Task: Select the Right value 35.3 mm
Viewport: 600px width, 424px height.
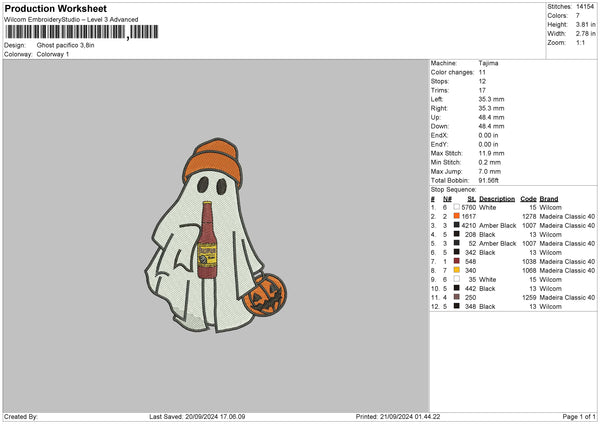Action: pyautogui.click(x=491, y=108)
